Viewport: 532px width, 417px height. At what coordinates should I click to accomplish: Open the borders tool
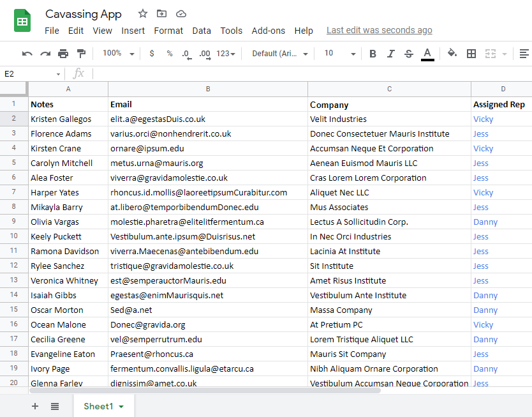[x=471, y=54]
